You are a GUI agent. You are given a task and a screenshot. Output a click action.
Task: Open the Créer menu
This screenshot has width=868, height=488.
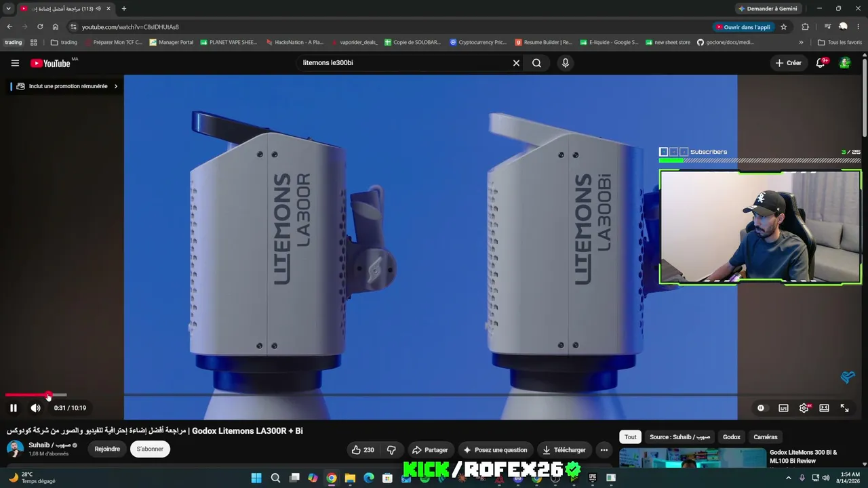point(789,63)
